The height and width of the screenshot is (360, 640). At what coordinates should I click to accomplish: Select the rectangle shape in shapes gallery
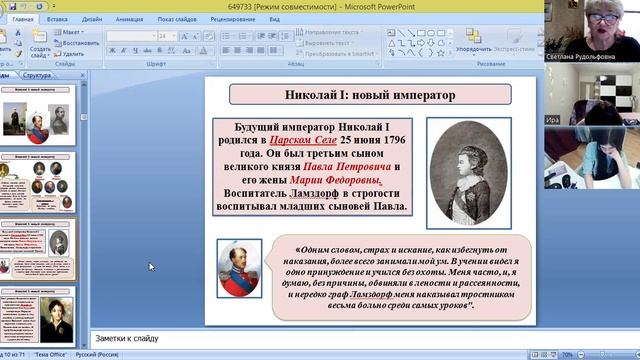click(x=421, y=33)
